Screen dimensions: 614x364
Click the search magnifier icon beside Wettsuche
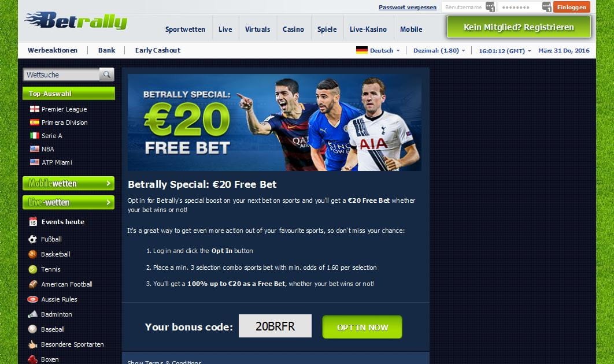(106, 75)
